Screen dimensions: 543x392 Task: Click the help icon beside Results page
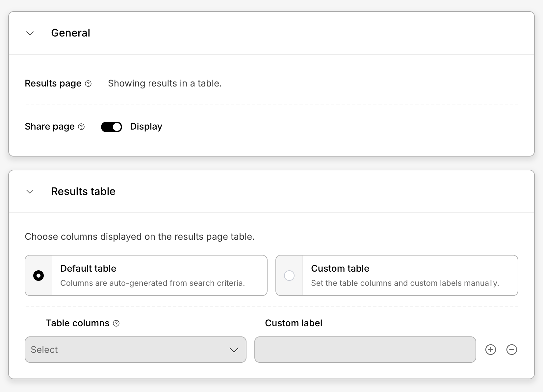click(88, 84)
